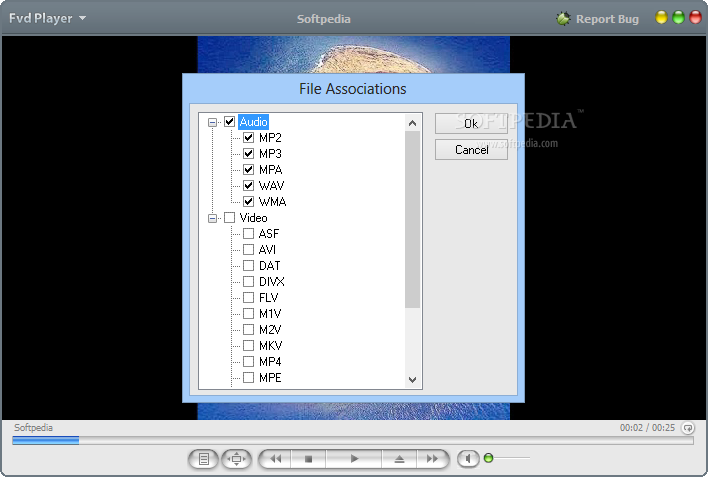Click the red close window button

click(x=695, y=18)
